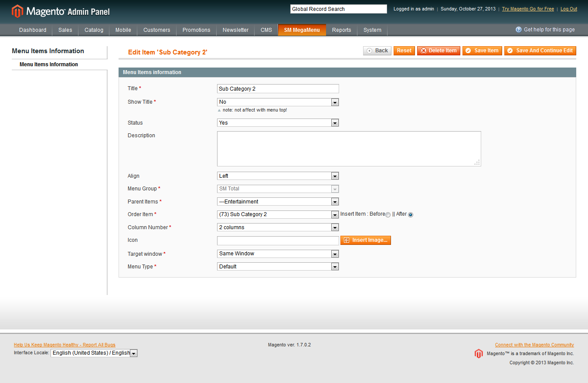588x383 pixels.
Task: Open the Mobile menu
Action: click(x=123, y=30)
